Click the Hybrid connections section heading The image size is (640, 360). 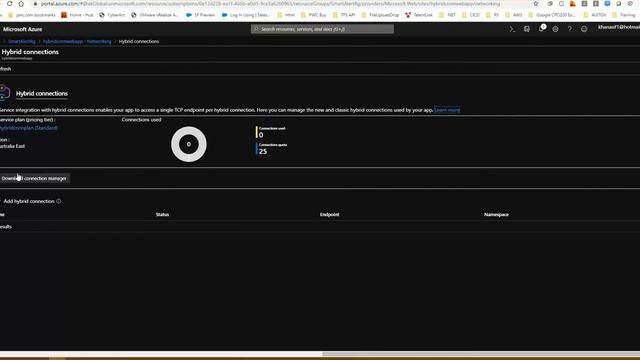point(42,93)
